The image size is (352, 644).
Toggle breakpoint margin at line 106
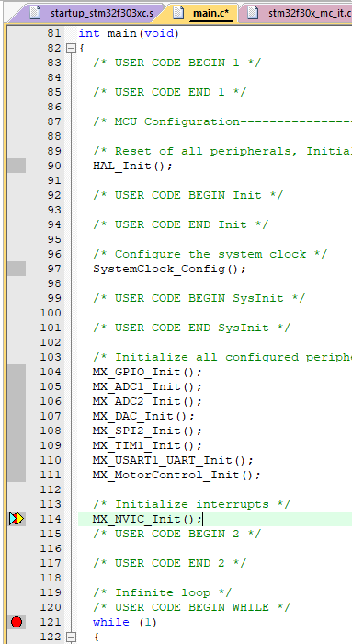click(x=17, y=402)
